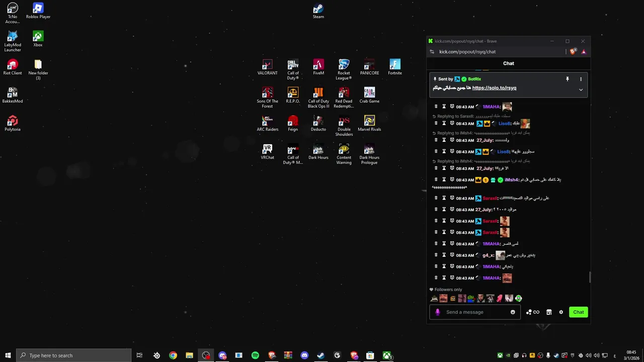This screenshot has height=362, width=644.
Task: Launch ARC Raiders from desktop
Action: tap(267, 124)
